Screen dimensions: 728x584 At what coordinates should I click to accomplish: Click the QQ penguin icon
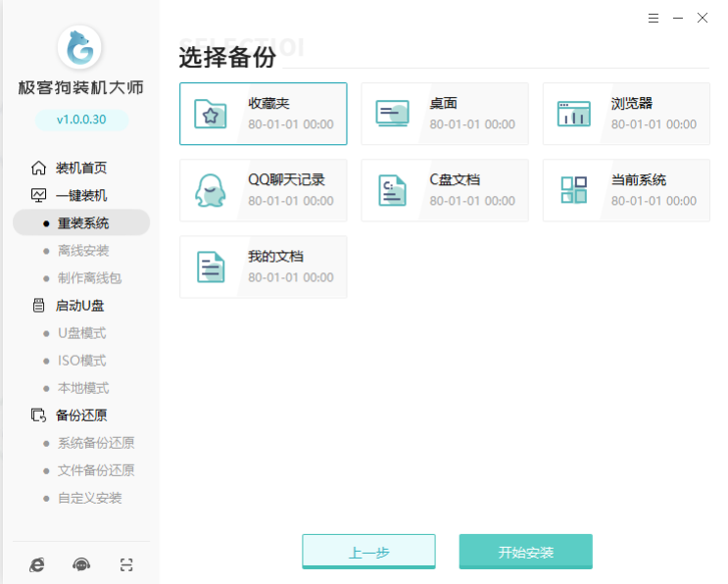click(x=210, y=190)
